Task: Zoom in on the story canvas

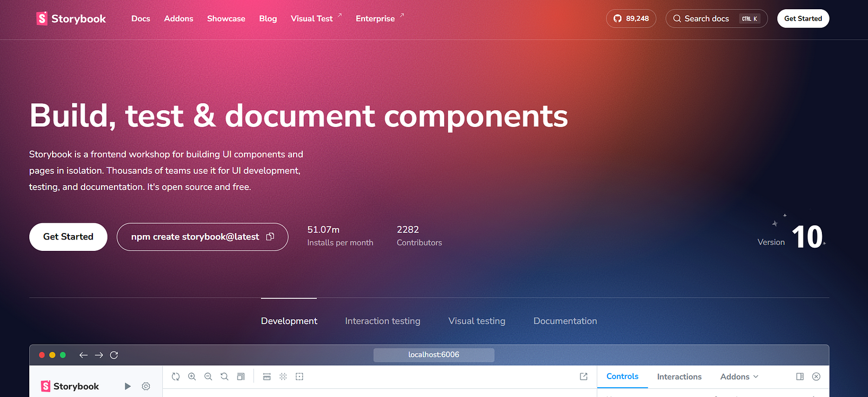Action: [192, 376]
